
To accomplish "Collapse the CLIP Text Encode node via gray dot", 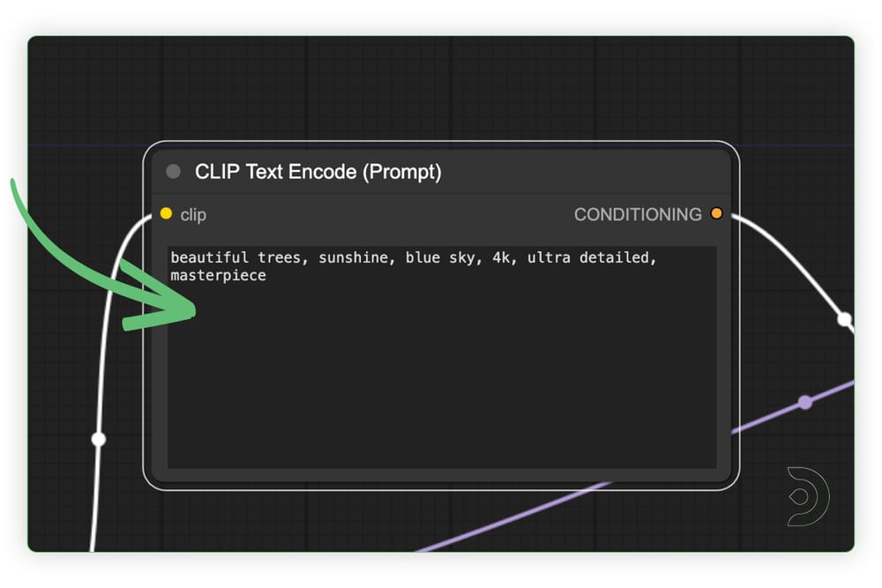I will pyautogui.click(x=174, y=171).
